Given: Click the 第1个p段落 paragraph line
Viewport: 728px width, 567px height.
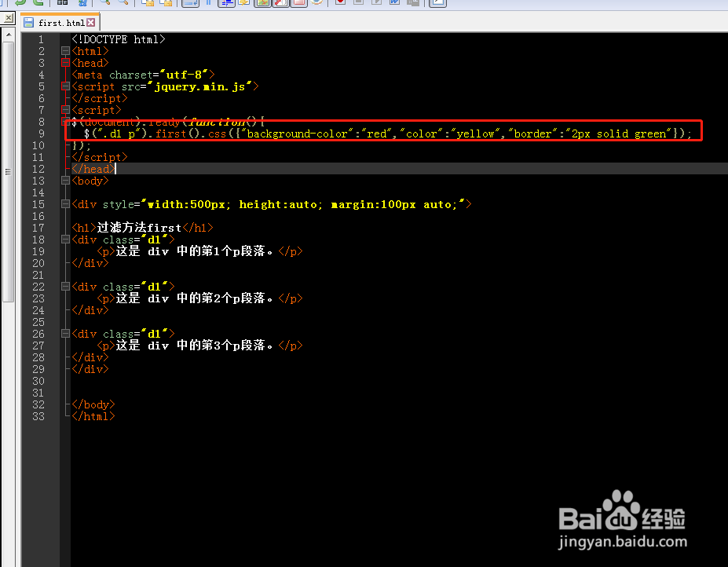Looking at the screenshot, I should click(199, 251).
